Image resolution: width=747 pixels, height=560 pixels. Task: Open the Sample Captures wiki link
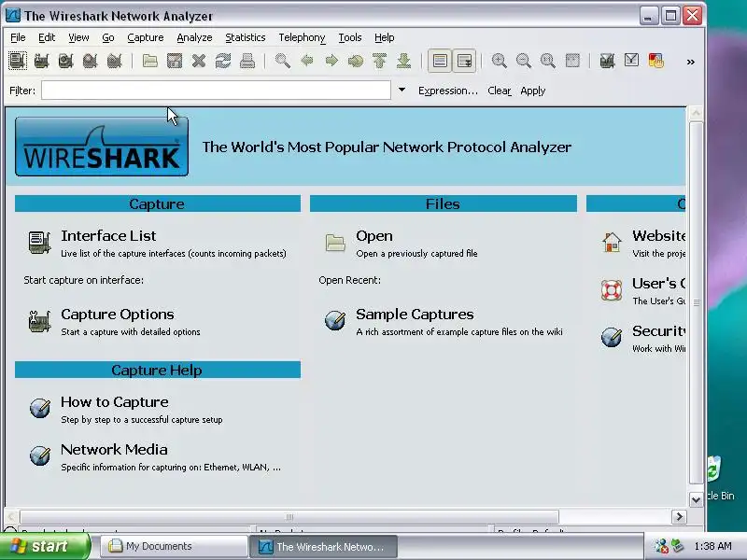(415, 315)
